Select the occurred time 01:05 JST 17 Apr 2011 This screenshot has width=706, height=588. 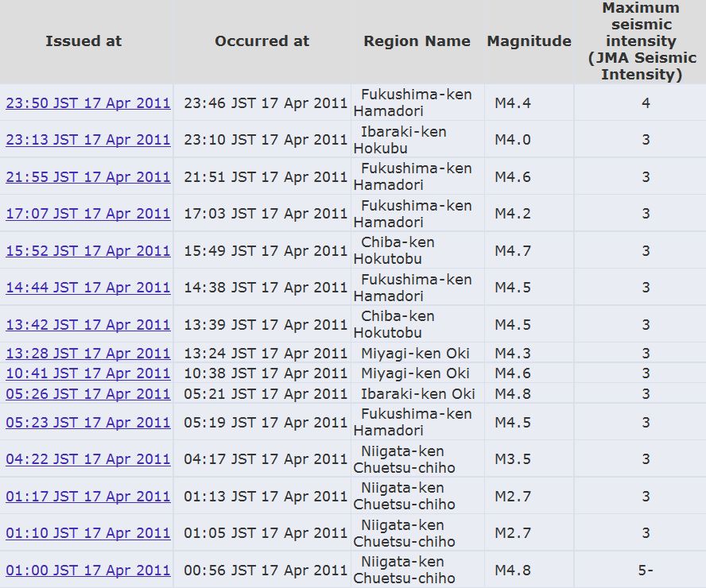266,533
